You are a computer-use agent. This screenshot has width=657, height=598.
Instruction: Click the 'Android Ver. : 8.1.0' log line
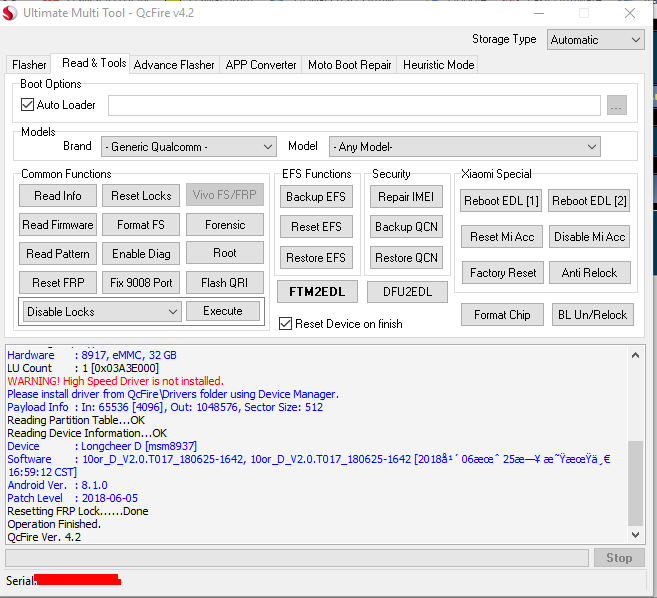(x=57, y=485)
